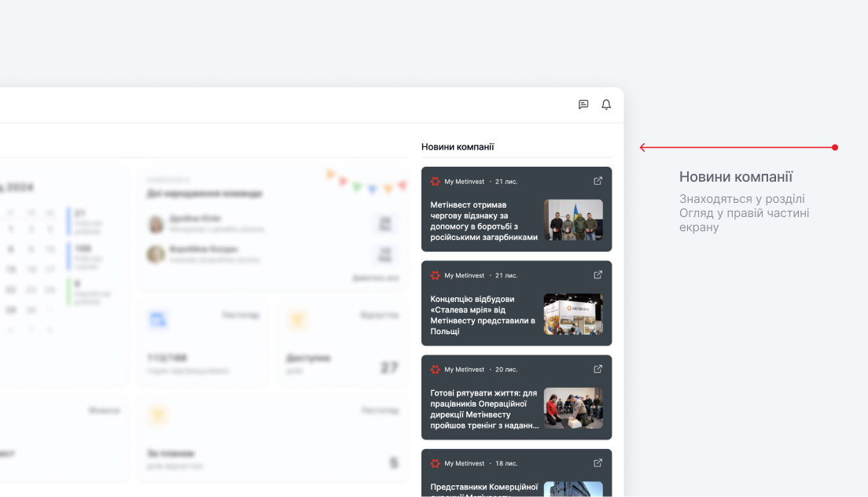Image resolution: width=868 pixels, height=497 pixels.
Task: Click the birthday card with flag garland
Action: click(x=273, y=230)
